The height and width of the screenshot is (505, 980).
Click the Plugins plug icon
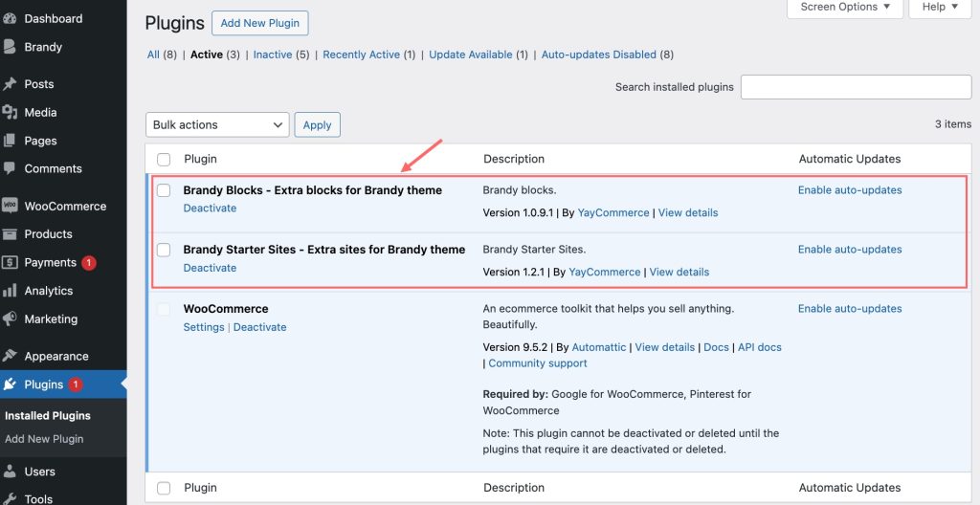pyautogui.click(x=10, y=384)
